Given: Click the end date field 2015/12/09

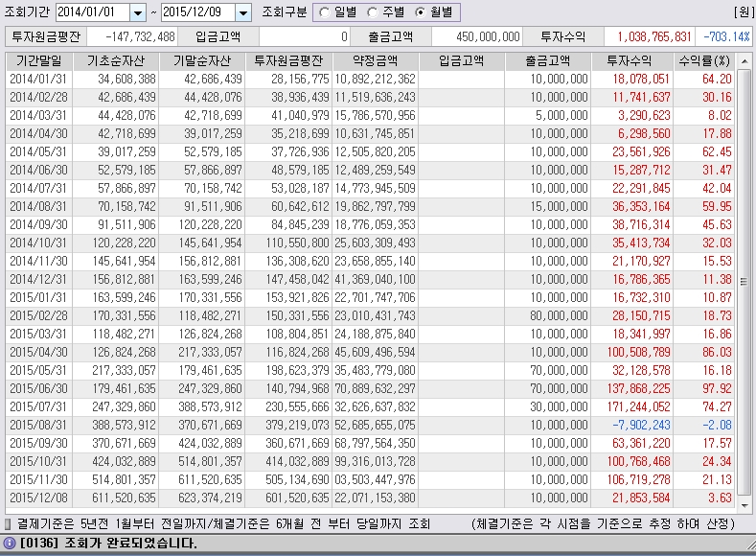Looking at the screenshot, I should [198, 12].
